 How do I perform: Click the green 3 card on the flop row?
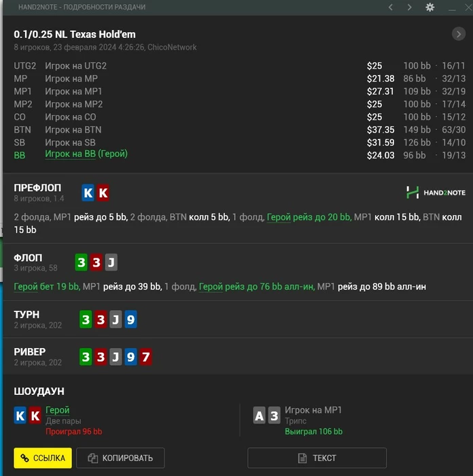pyautogui.click(x=81, y=262)
